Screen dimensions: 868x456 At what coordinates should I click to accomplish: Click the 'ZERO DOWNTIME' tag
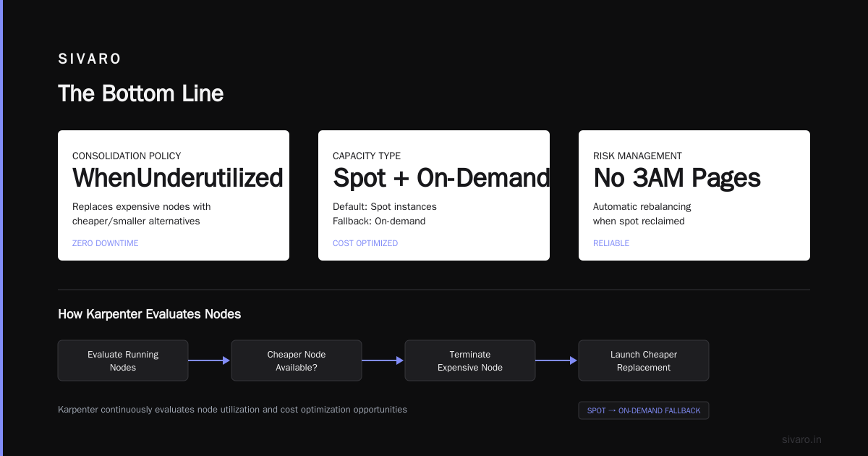tap(106, 243)
